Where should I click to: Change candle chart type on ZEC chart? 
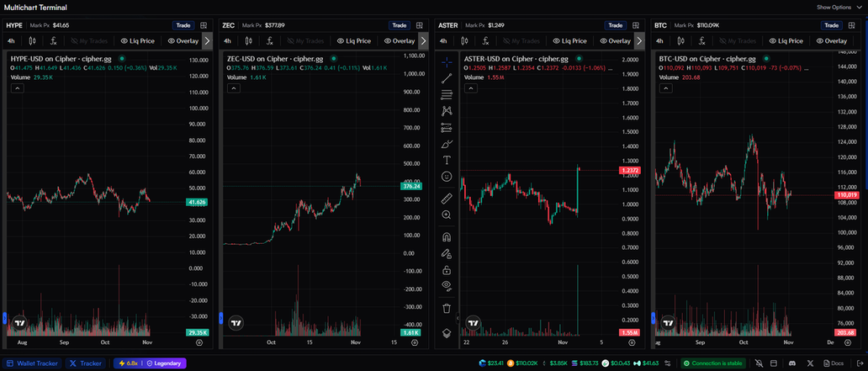[248, 40]
